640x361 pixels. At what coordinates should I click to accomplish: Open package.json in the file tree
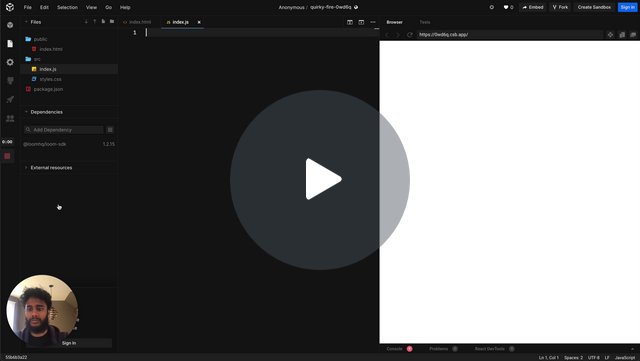pos(48,89)
